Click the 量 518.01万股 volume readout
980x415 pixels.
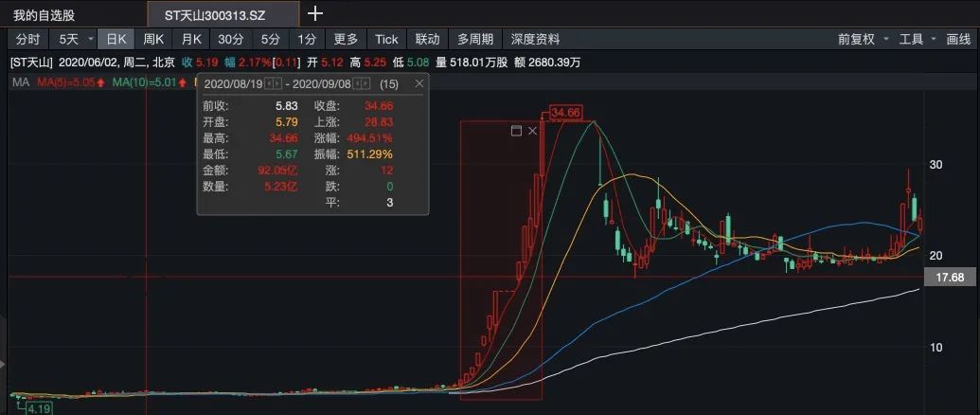472,63
